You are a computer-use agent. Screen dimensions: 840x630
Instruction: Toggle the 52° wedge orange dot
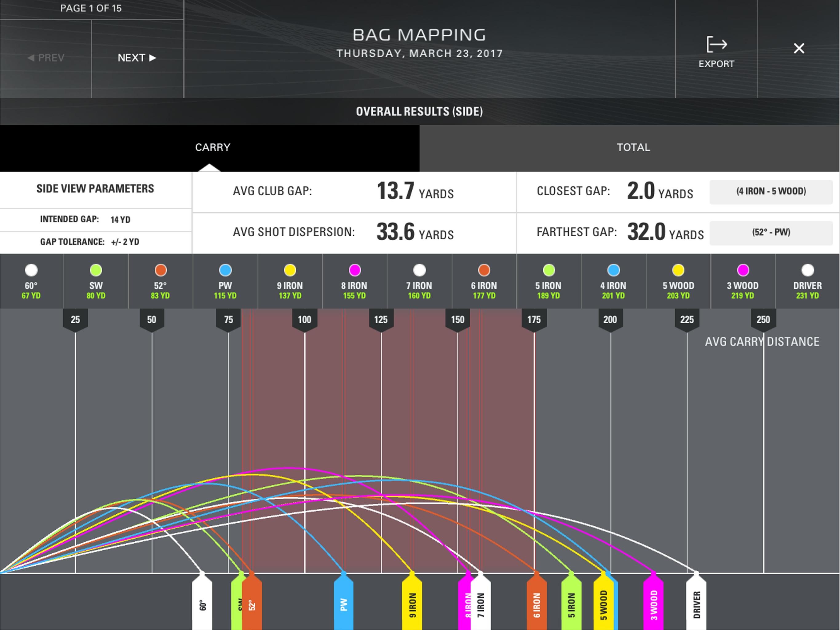[160, 270]
